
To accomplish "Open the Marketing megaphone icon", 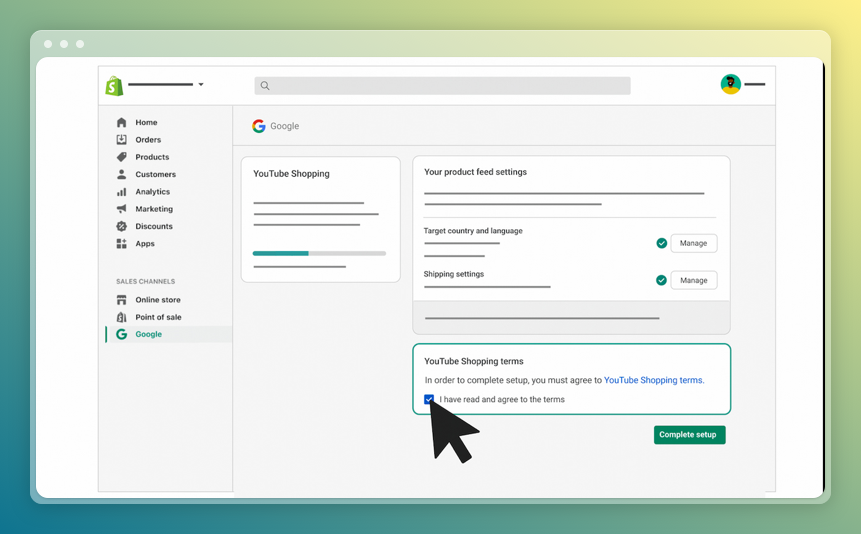I will 122,209.
